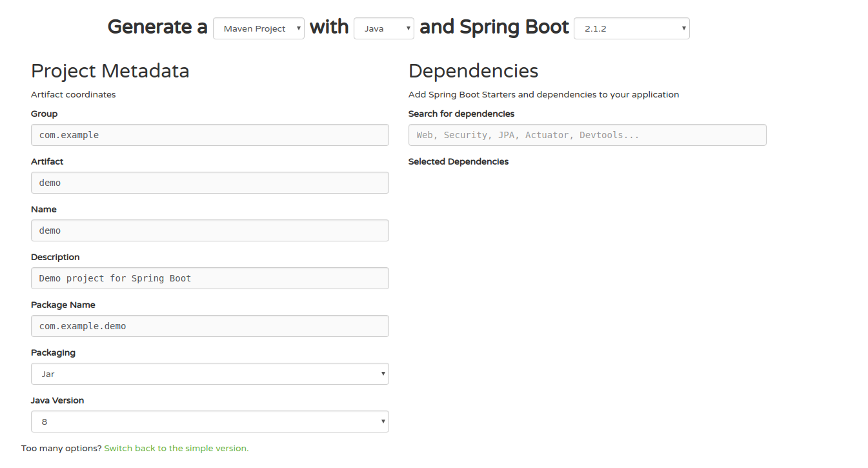Viewport: 868px width, 468px height.
Task: Click the Search for dependencies label
Action: click(461, 114)
